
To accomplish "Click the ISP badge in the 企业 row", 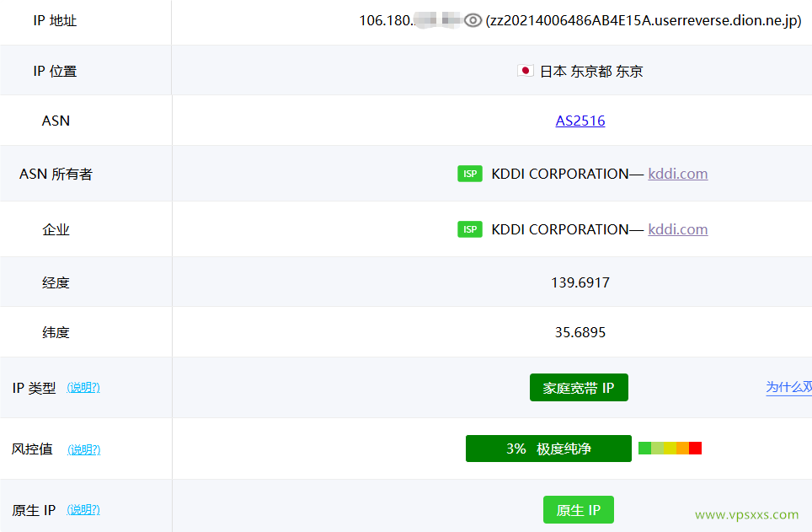I will tap(470, 228).
